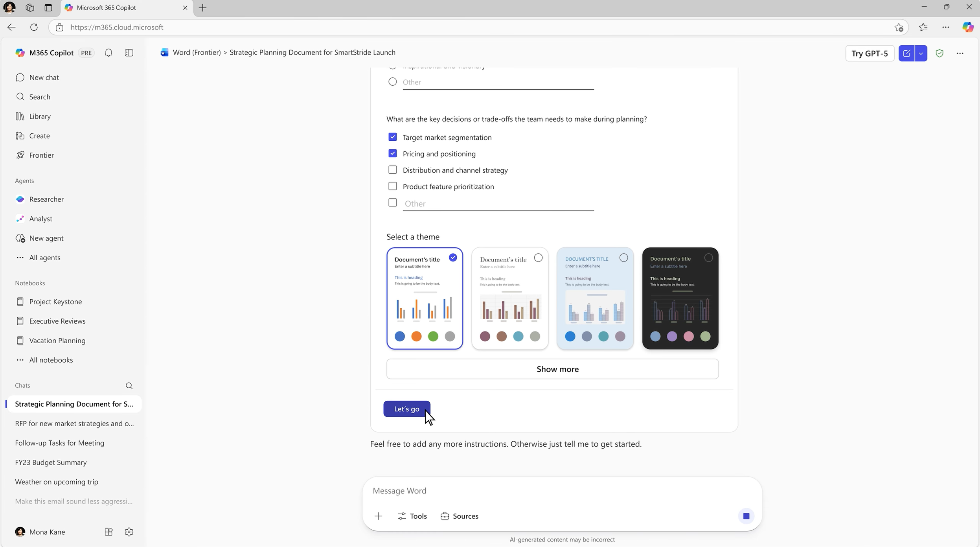Image resolution: width=980 pixels, height=547 pixels.
Task: Click the new chat compose icon
Action: pos(906,53)
